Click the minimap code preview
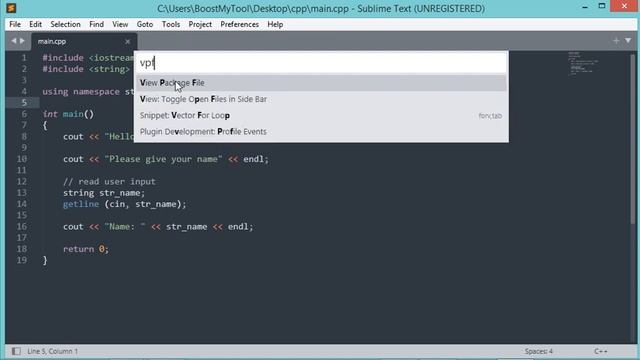 point(583,63)
